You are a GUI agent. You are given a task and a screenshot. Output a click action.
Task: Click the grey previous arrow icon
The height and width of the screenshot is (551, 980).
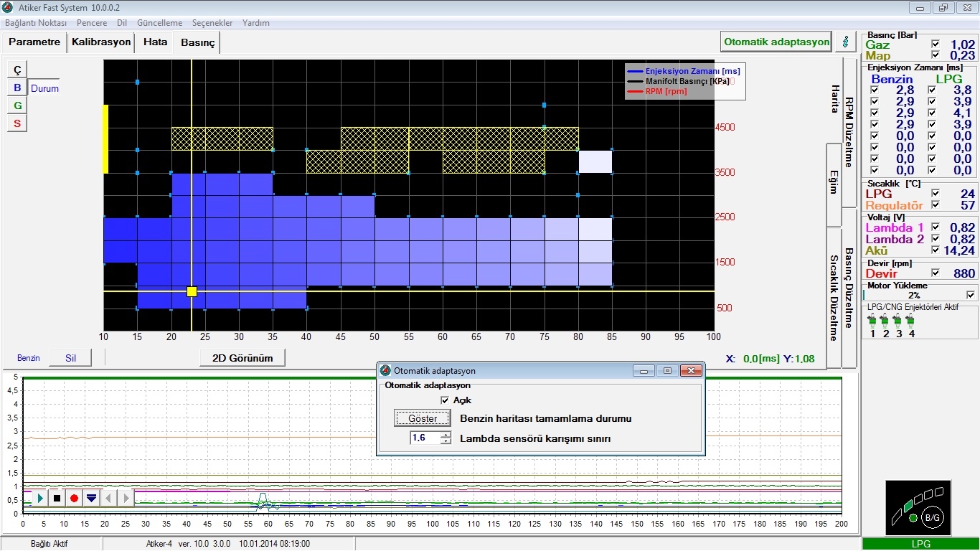tap(108, 497)
